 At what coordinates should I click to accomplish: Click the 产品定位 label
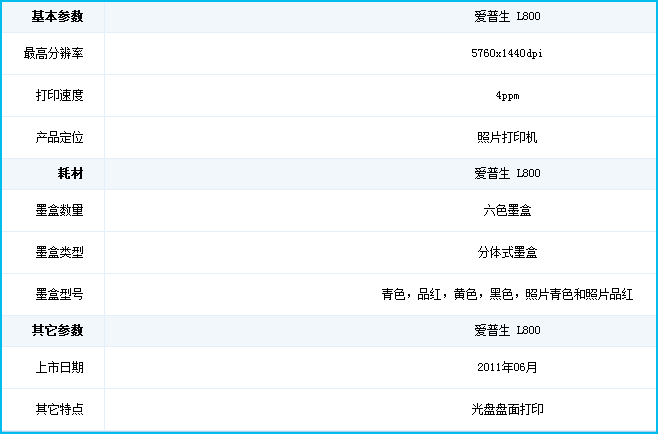coord(59,137)
